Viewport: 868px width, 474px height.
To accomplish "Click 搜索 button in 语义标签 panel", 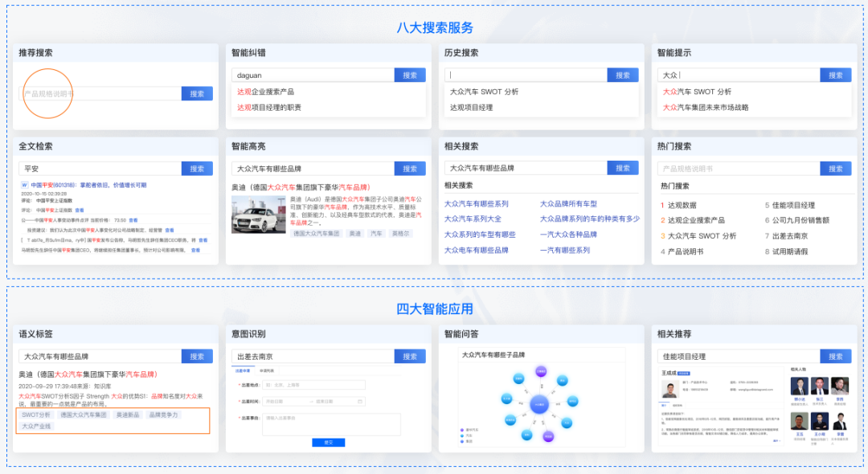I will tap(197, 356).
